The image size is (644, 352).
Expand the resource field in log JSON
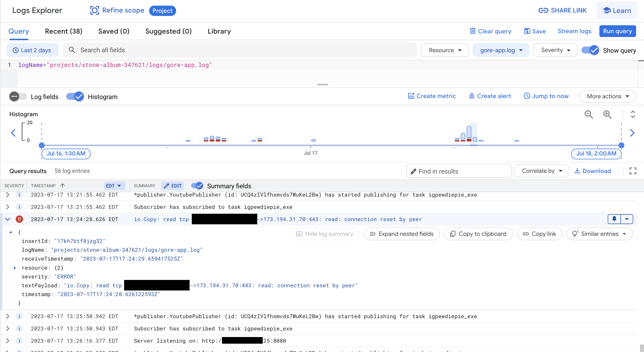pyautogui.click(x=15, y=268)
